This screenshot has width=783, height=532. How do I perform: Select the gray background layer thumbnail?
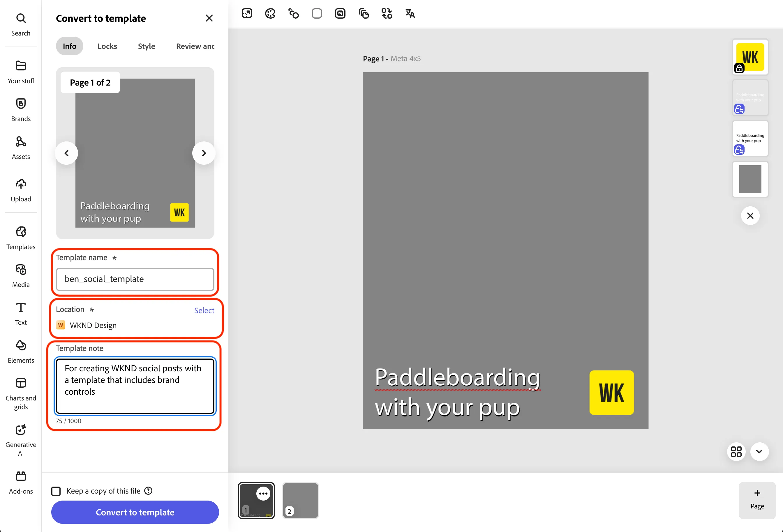(750, 179)
